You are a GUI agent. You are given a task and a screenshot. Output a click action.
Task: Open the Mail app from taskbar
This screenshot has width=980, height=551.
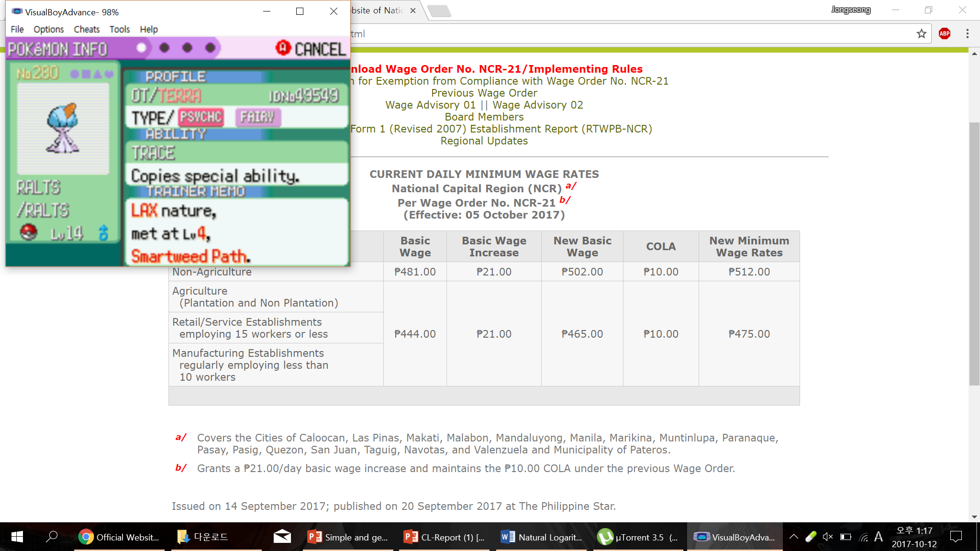[282, 537]
